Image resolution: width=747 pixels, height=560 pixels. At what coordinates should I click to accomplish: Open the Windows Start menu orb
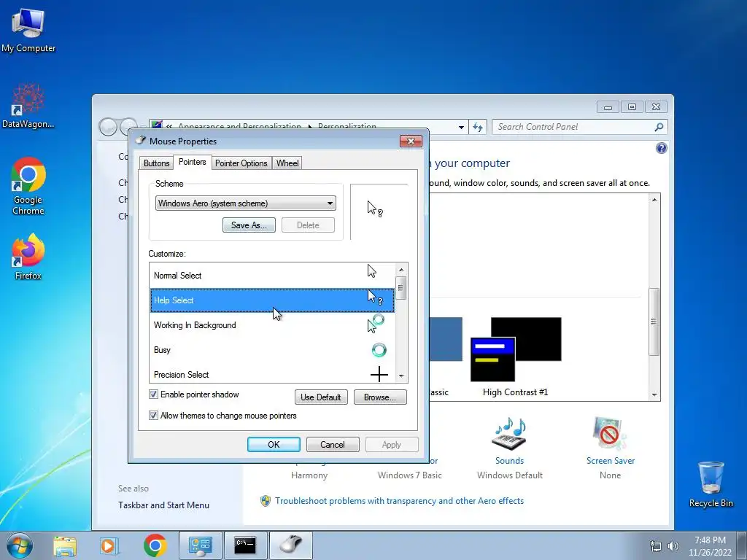click(x=20, y=545)
